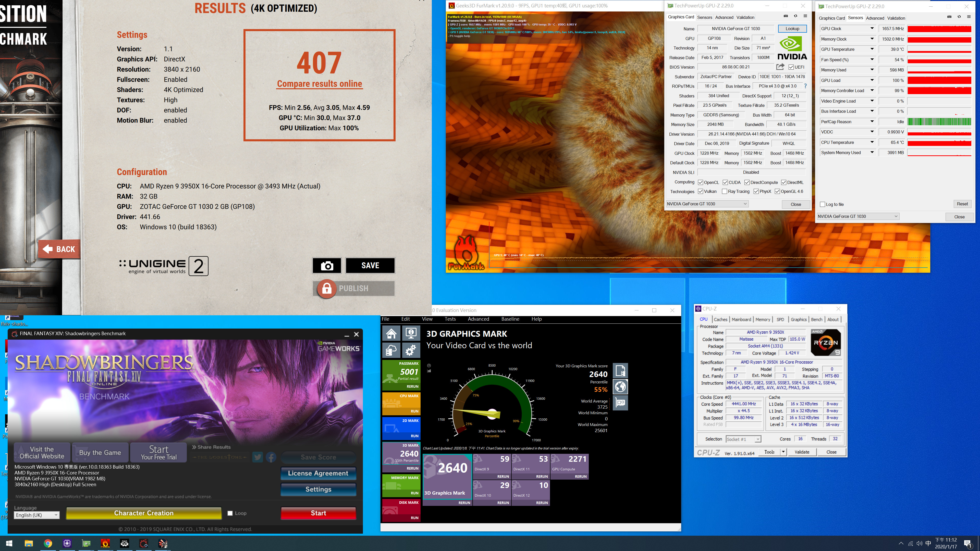This screenshot has width=980, height=551.
Task: Click the red Start button in FFXIV benchmark
Action: [x=318, y=513]
